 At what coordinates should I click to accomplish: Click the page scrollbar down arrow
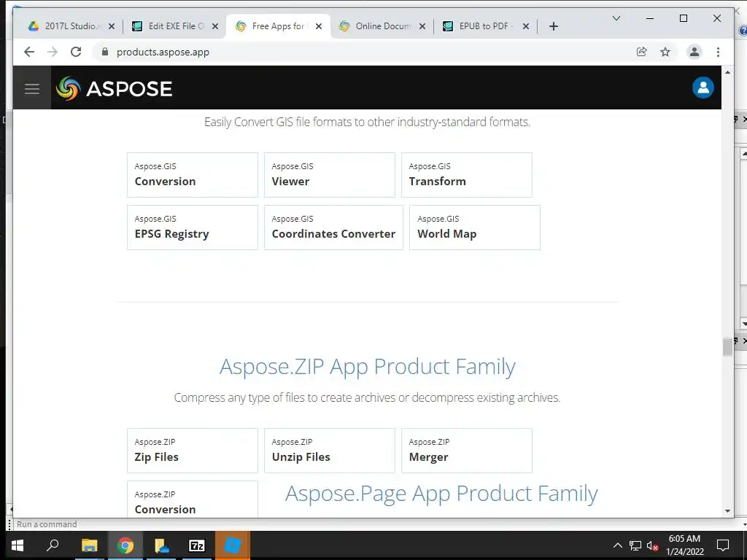727,511
